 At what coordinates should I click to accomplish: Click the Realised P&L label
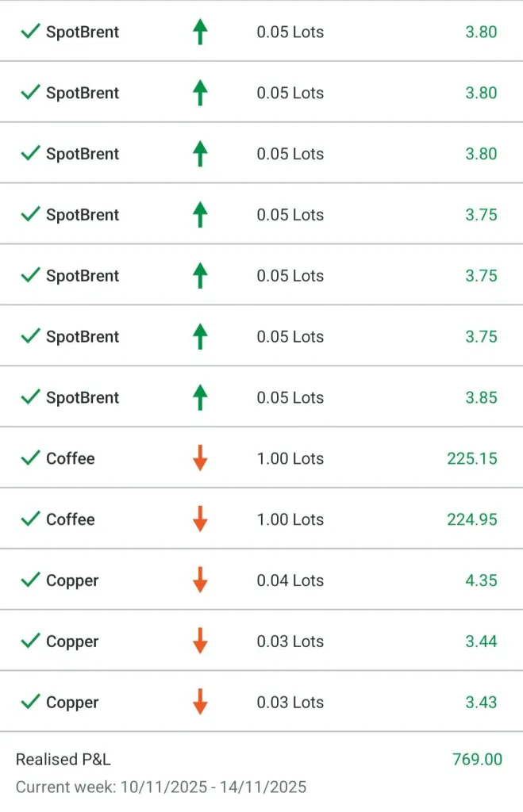point(63,760)
